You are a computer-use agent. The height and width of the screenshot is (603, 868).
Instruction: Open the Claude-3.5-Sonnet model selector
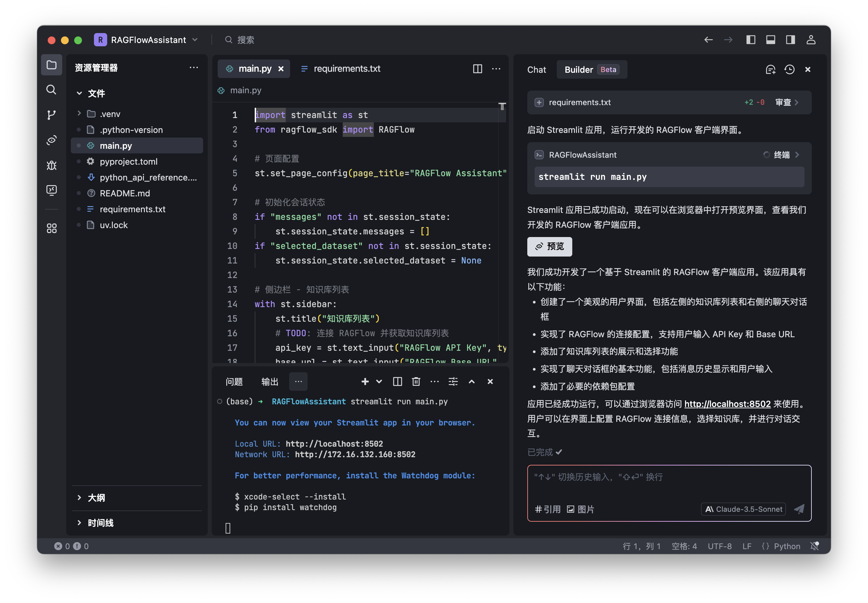pos(743,509)
